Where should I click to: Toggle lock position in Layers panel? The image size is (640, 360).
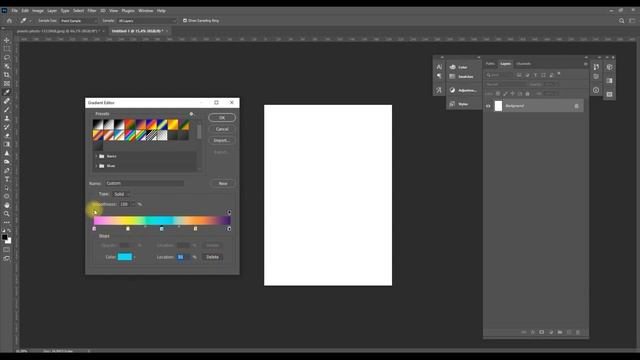point(513,94)
